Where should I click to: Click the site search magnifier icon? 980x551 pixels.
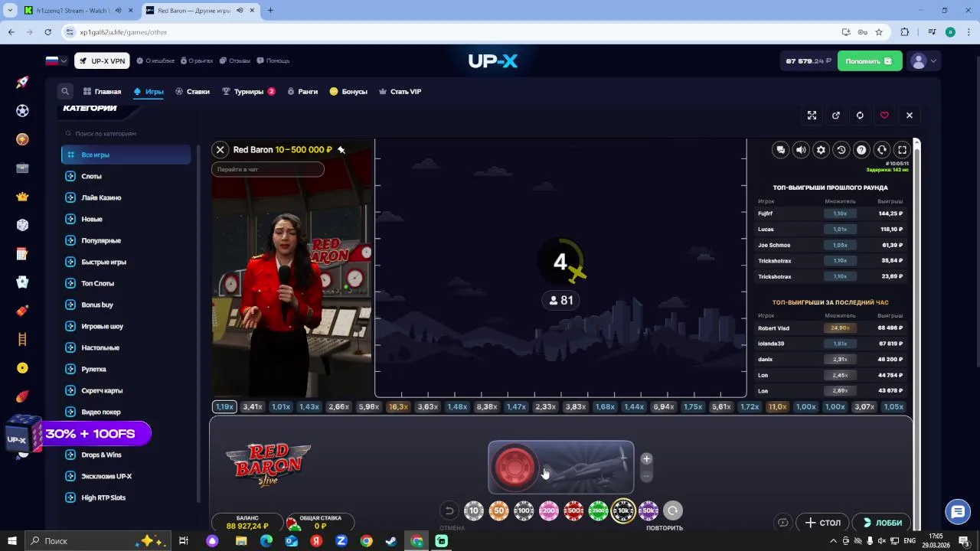pos(65,91)
